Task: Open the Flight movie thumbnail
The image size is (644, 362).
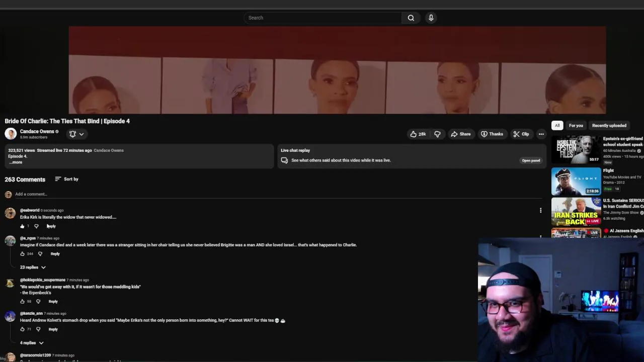Action: (x=576, y=181)
